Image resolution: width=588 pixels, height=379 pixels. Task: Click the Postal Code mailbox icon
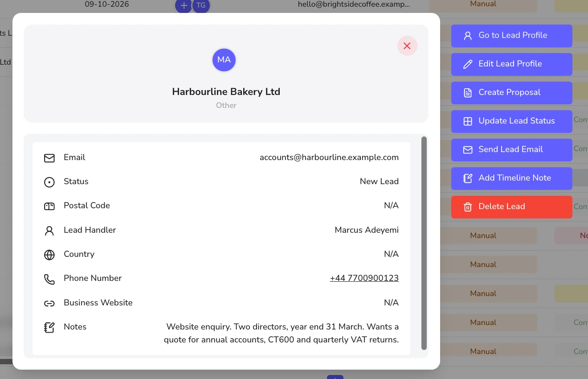point(49,206)
